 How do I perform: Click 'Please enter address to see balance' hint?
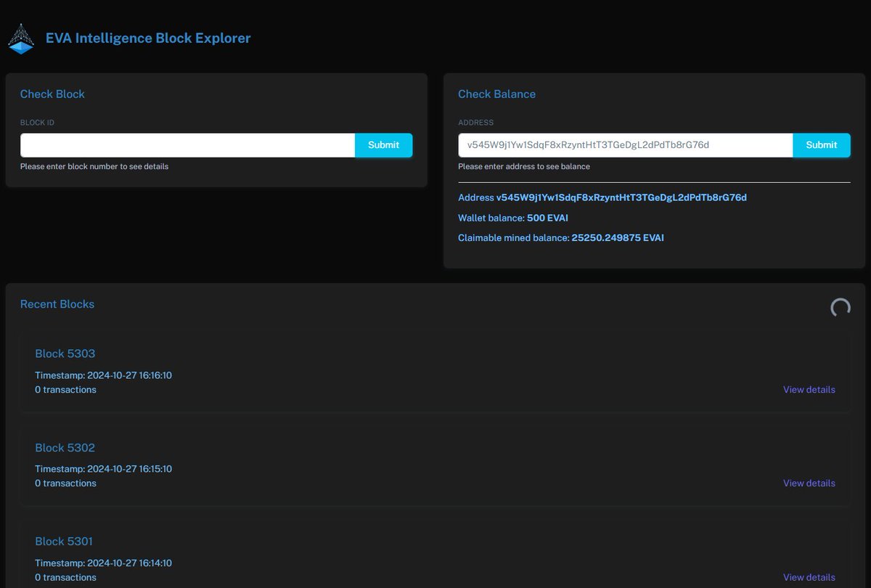click(x=524, y=167)
